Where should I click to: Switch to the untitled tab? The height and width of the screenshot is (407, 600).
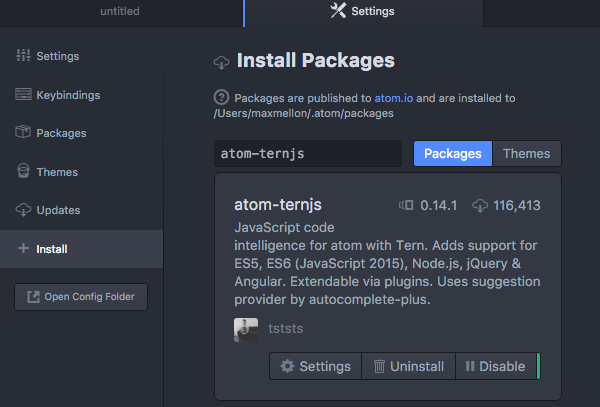click(120, 11)
